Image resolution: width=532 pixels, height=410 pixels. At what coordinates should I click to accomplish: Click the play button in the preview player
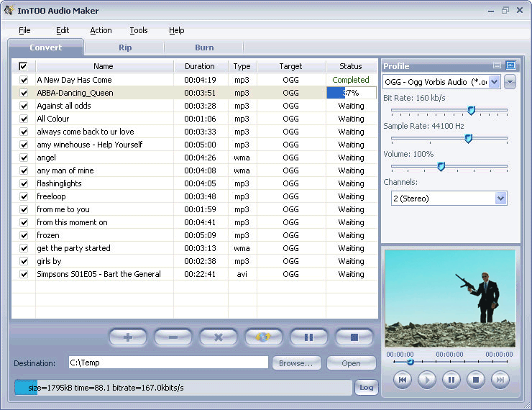427,380
